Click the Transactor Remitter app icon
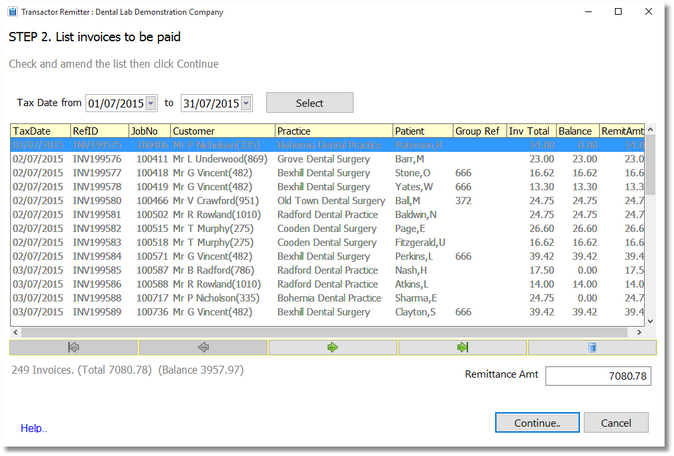The height and width of the screenshot is (456, 674). tap(13, 12)
